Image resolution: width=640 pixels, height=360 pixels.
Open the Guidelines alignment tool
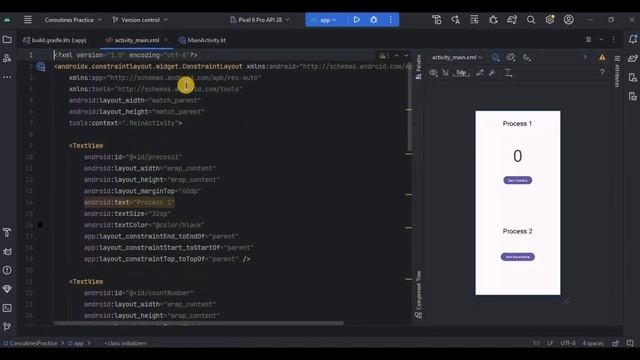[x=508, y=73]
